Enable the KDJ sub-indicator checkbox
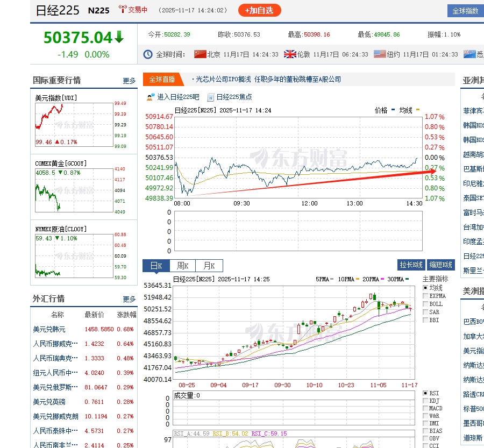The image size is (484, 448). (x=425, y=401)
